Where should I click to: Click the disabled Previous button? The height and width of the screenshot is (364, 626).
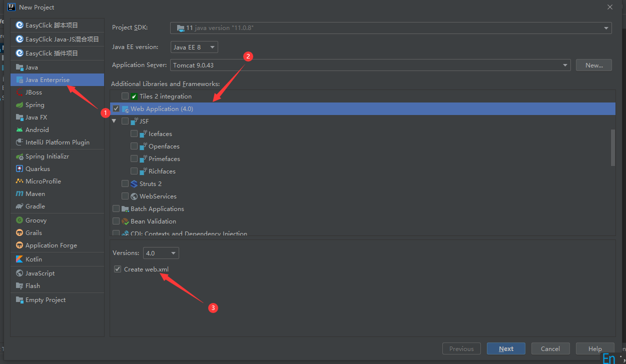click(461, 349)
